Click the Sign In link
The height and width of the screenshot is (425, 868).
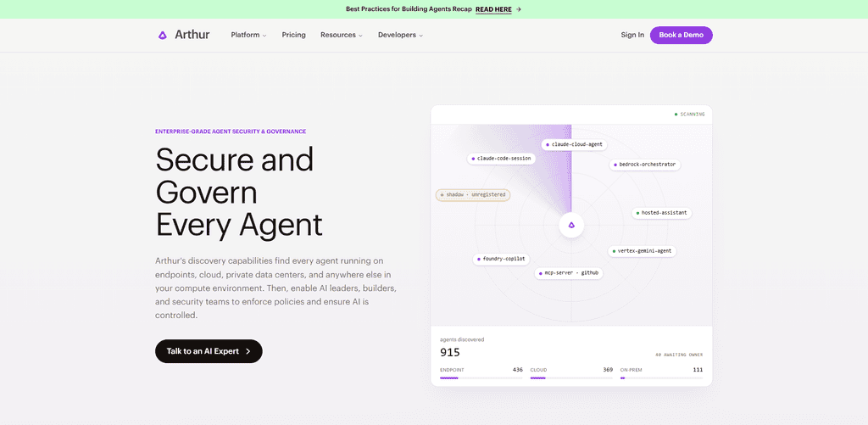[632, 35]
